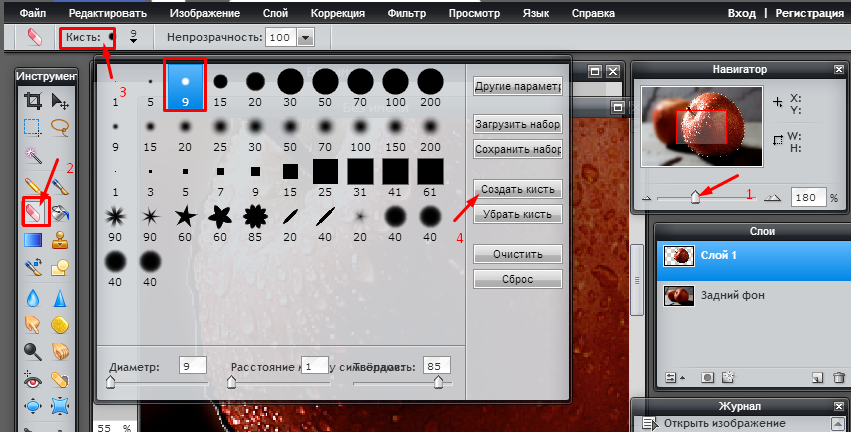Pick the Magic Wand tool

coord(33,156)
